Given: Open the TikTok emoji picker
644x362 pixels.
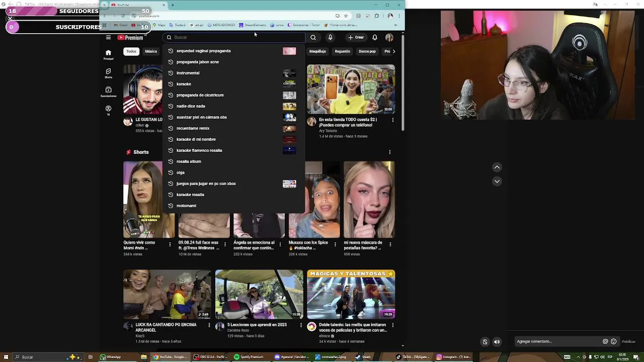Looking at the screenshot, I should [613, 341].
